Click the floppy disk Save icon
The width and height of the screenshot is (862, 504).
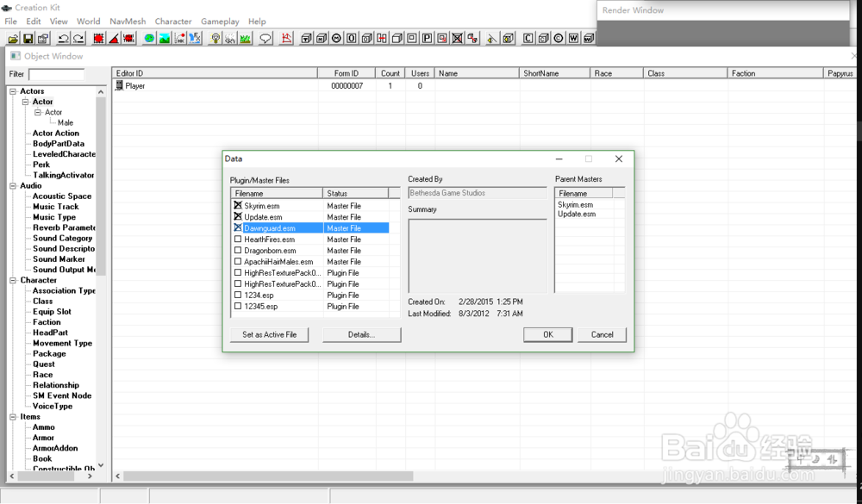[x=28, y=39]
